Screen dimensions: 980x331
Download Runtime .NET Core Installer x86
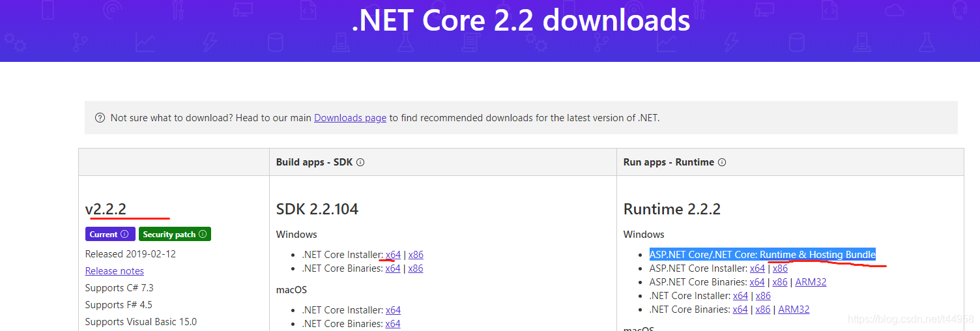coord(763,296)
